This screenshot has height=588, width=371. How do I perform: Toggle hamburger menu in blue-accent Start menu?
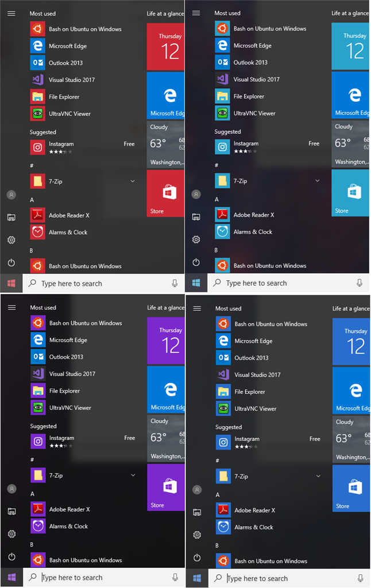click(x=197, y=308)
